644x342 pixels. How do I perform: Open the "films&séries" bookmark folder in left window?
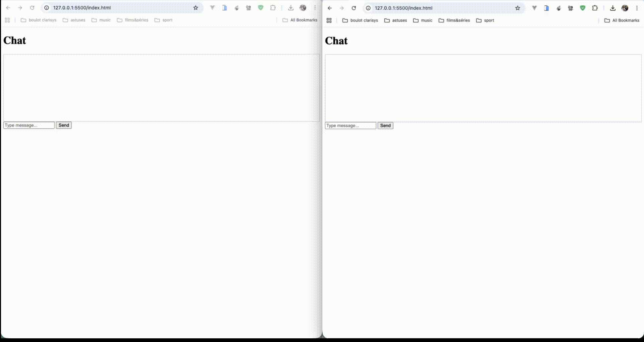click(133, 20)
